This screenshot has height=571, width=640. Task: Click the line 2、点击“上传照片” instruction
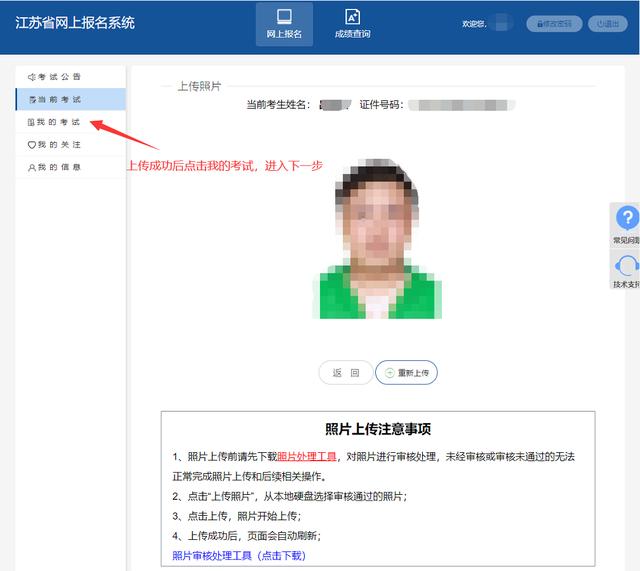click(290, 496)
